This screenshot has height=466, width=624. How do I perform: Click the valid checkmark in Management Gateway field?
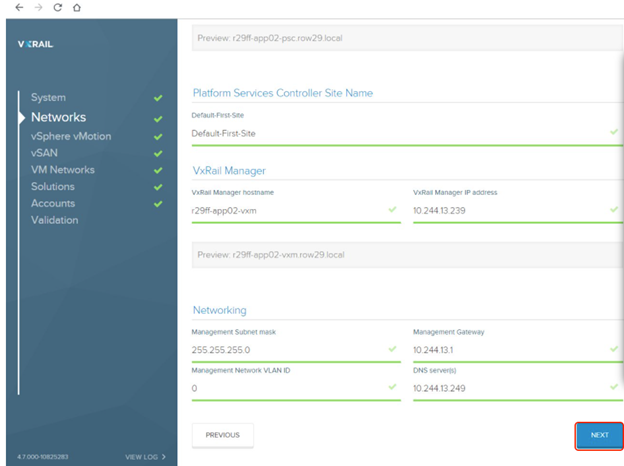pos(614,349)
